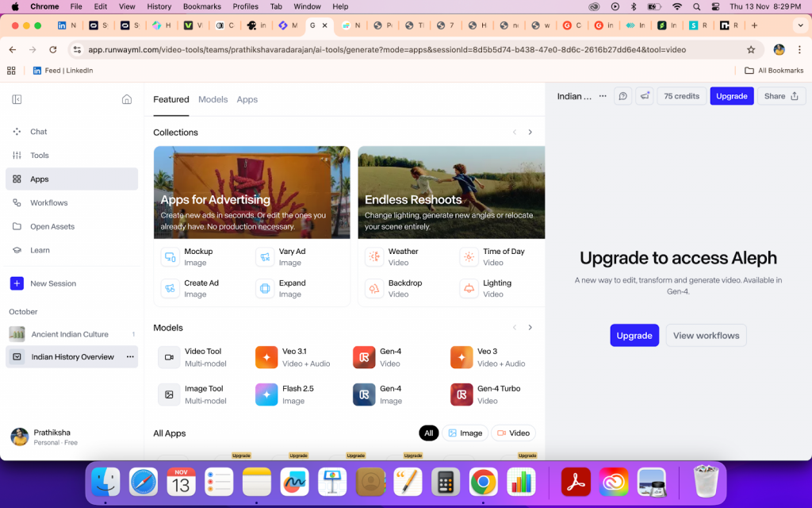Image resolution: width=812 pixels, height=508 pixels.
Task: Click the Veo 3.1 model icon
Action: (x=266, y=357)
